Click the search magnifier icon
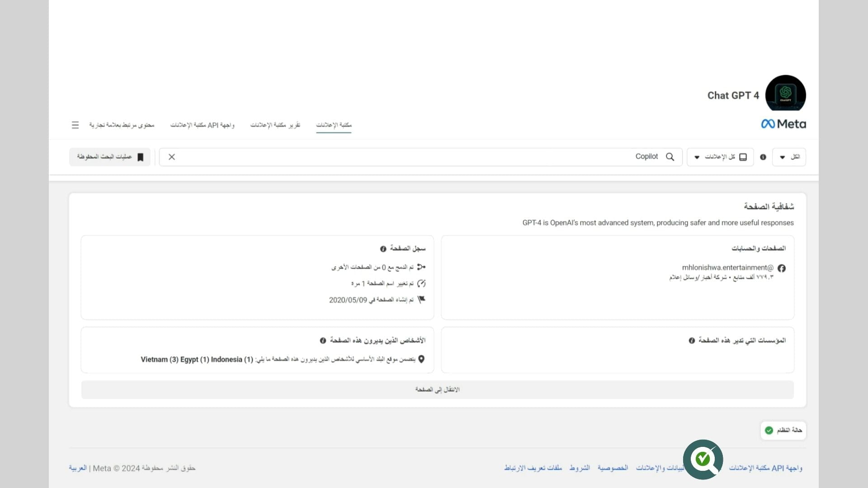 tap(670, 157)
